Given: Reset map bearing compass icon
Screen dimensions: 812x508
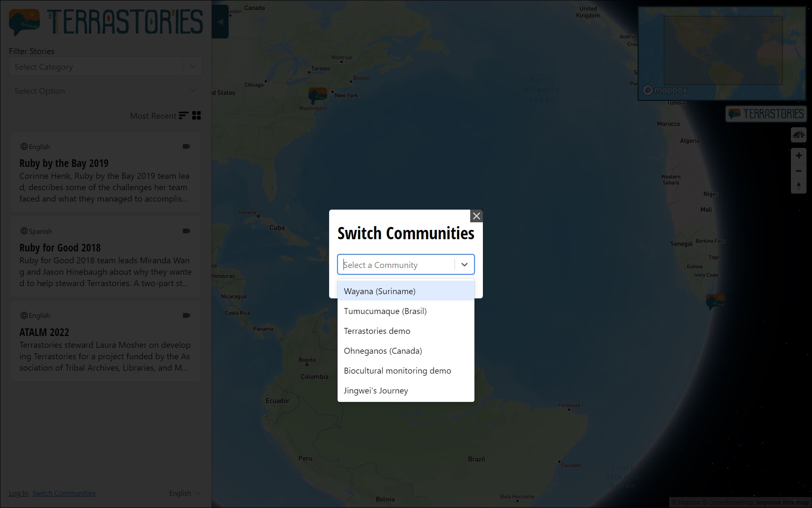Looking at the screenshot, I should (798, 186).
